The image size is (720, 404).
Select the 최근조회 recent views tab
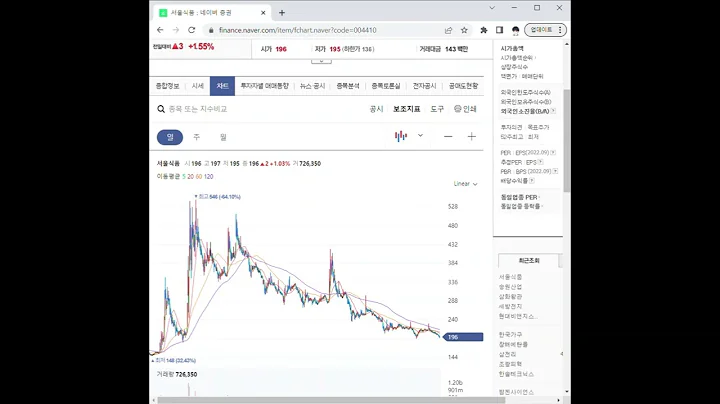tap(529, 260)
